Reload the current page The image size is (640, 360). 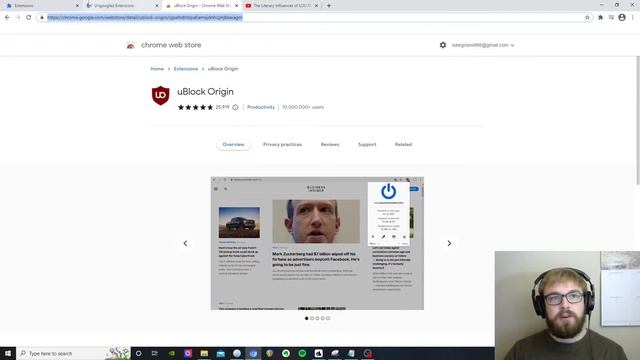(x=29, y=18)
